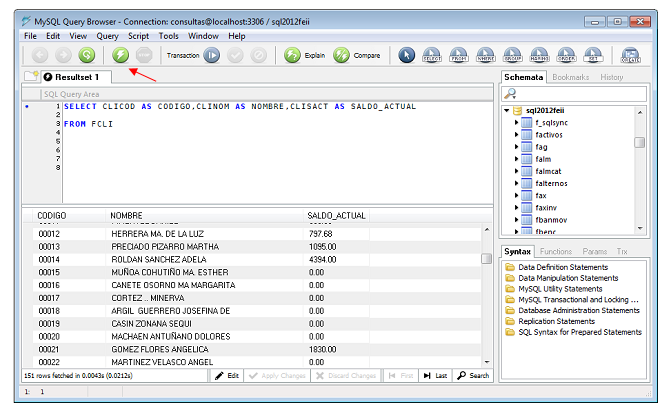
Task: Expand the faxinv table node
Action: [x=517, y=207]
